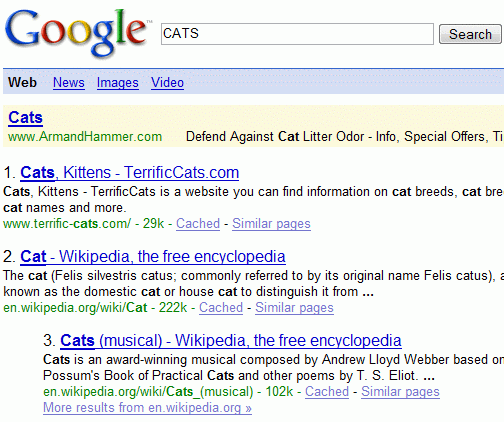
Task: Open Cats (musical) Wikipedia result
Action: pos(231,341)
